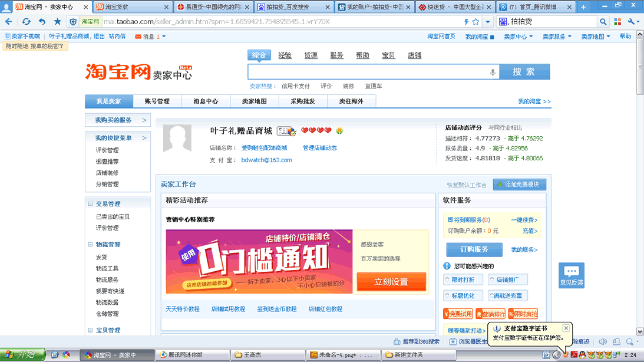Click the microphone icon in search box

coord(493,72)
